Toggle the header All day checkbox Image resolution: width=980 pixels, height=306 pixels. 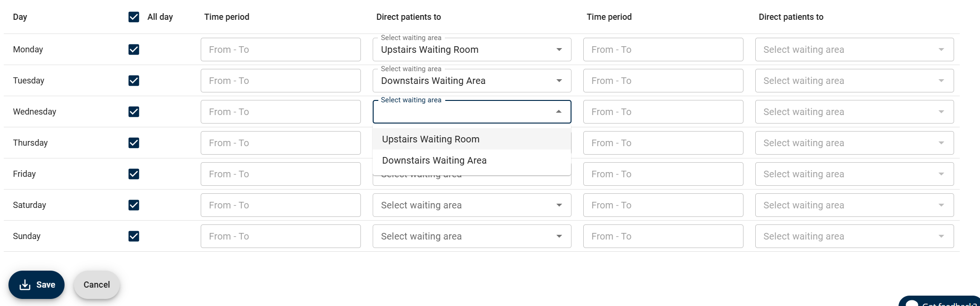coord(134,17)
